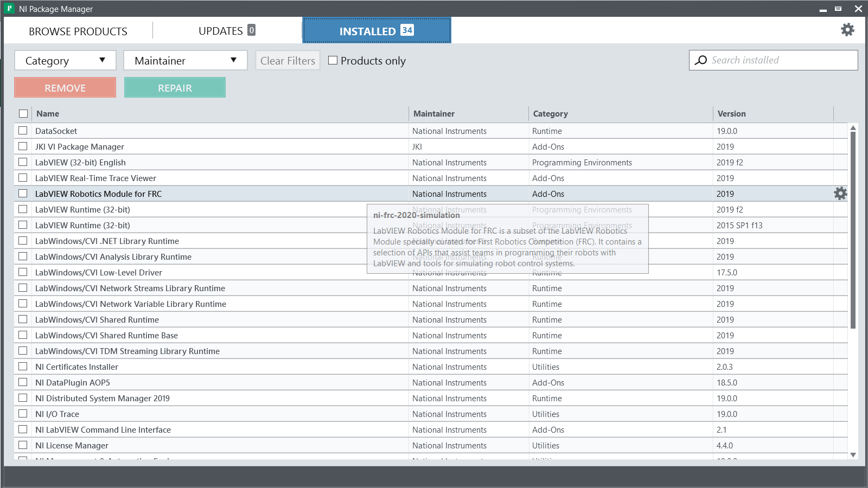The height and width of the screenshot is (488, 868).
Task: Close the NI Package Manager window
Action: 858,9
